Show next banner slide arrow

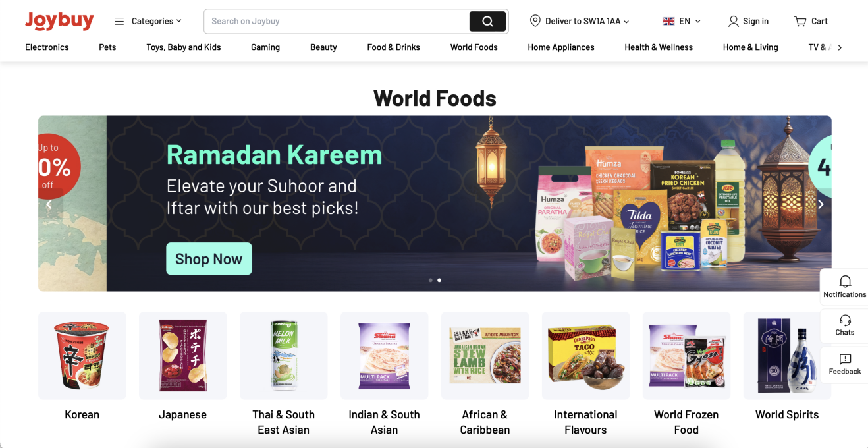(x=821, y=204)
